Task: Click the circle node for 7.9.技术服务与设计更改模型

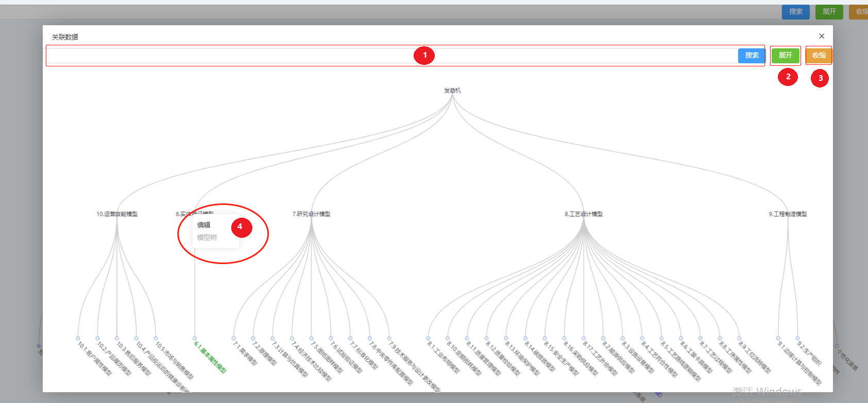Action: click(389, 339)
